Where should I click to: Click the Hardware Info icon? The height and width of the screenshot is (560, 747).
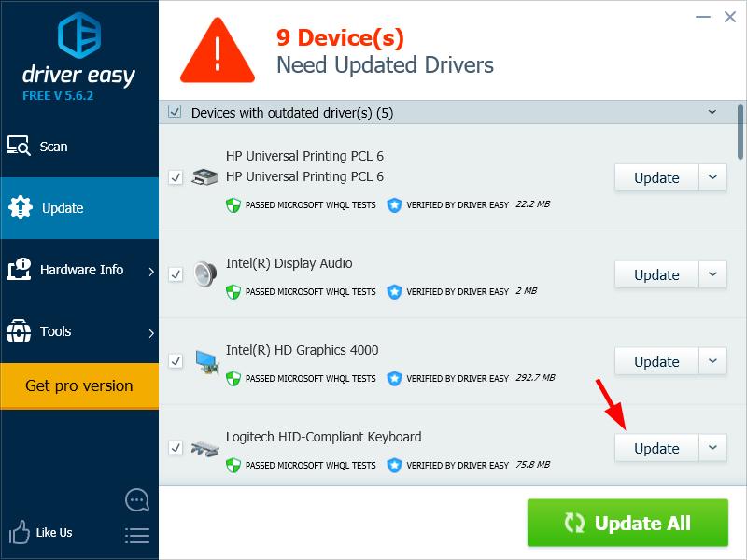pyautogui.click(x=19, y=269)
